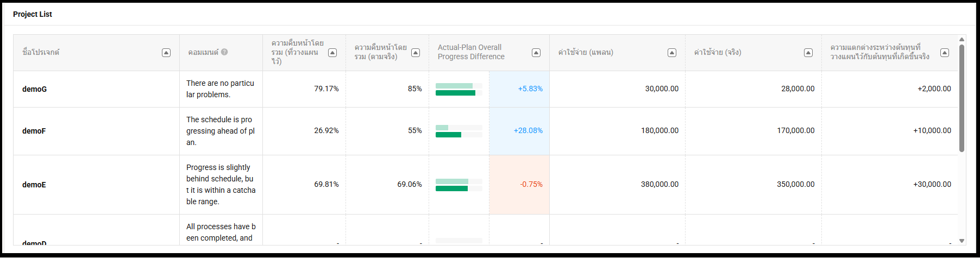
Task: Sort by actual overall progress column
Action: (x=416, y=53)
